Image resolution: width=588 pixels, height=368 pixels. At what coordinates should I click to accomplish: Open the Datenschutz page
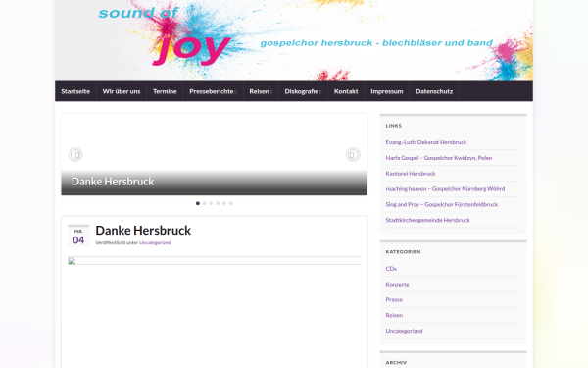point(434,91)
